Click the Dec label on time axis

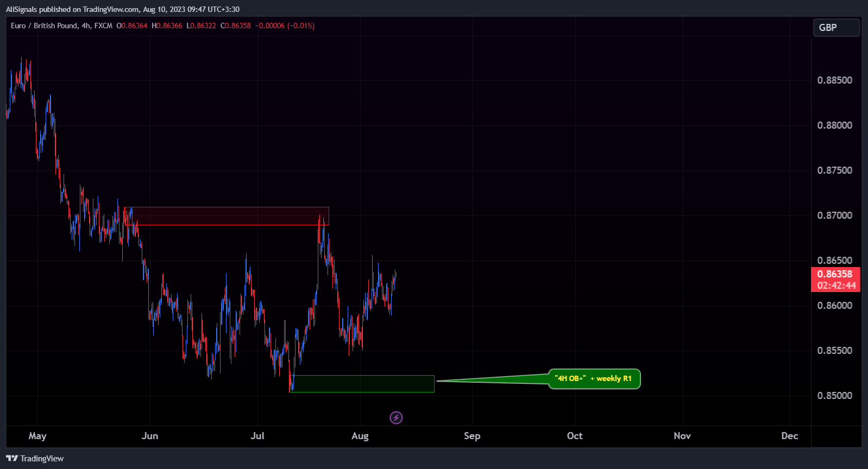790,436
